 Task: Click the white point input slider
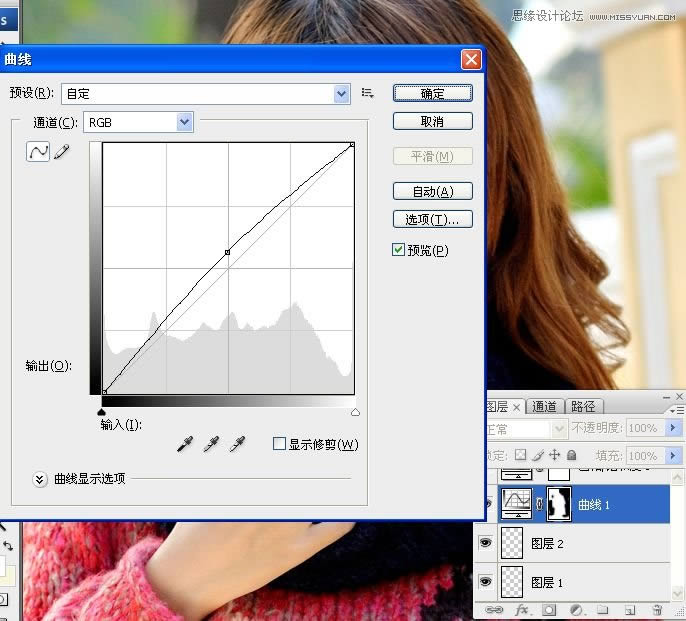point(355,411)
